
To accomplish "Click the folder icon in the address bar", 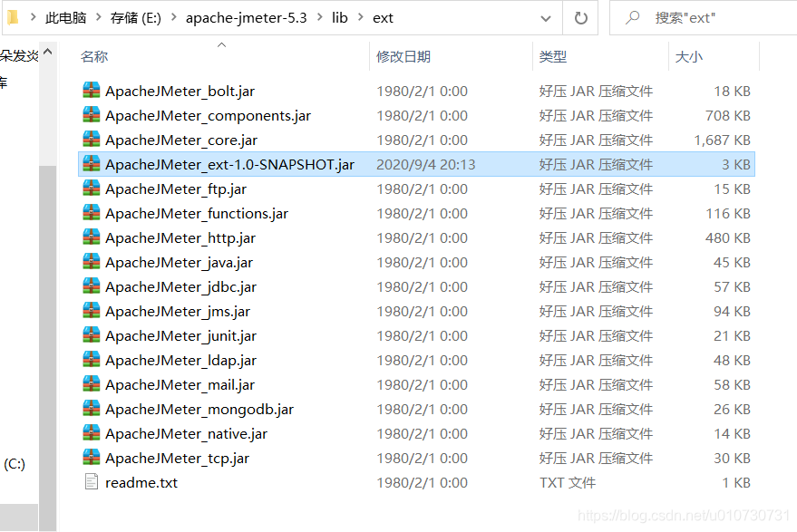I will (x=13, y=18).
